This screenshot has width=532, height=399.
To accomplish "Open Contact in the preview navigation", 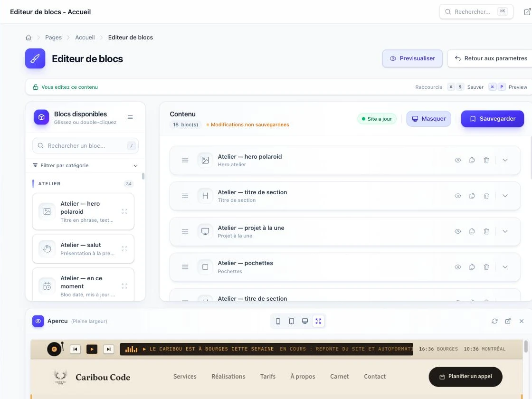I will [x=375, y=376].
